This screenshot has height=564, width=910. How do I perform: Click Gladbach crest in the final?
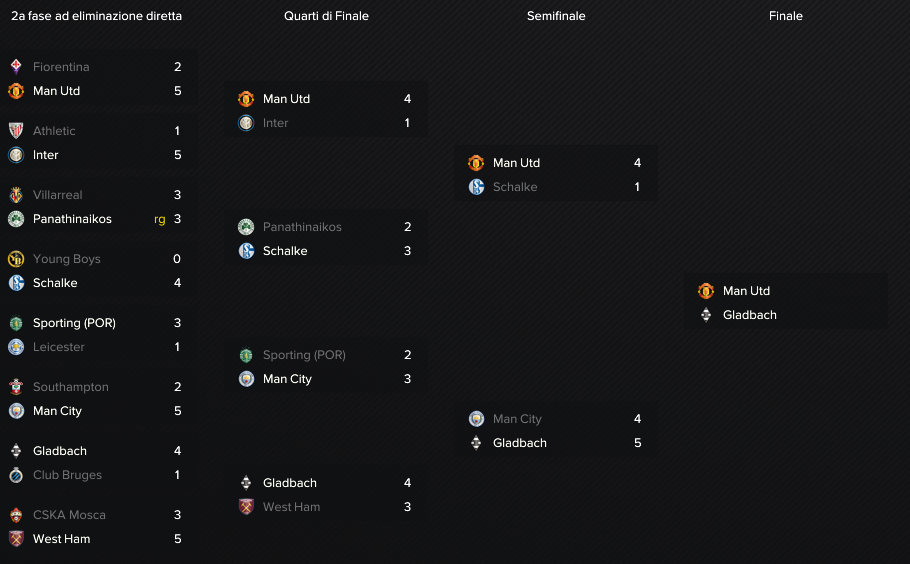click(x=706, y=315)
